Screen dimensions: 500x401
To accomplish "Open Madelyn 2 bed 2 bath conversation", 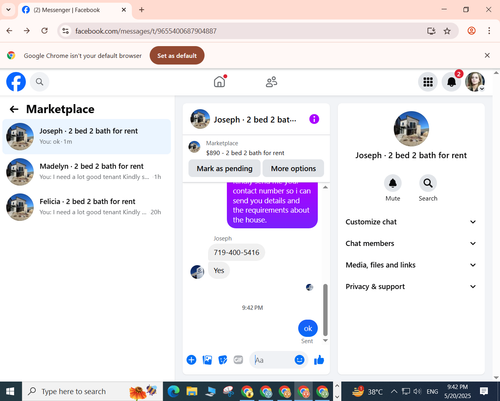I will click(x=87, y=171).
